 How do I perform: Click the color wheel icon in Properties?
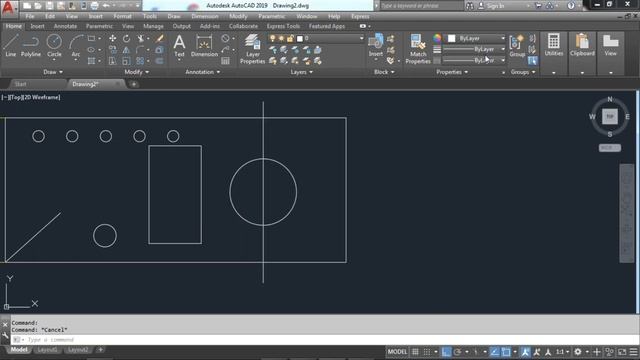tap(437, 38)
